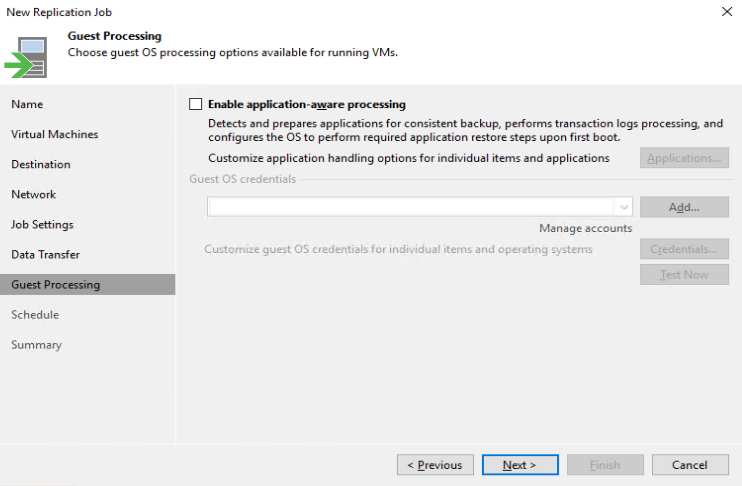Open the Manage accounts link
The image size is (742, 486).
pyautogui.click(x=585, y=228)
